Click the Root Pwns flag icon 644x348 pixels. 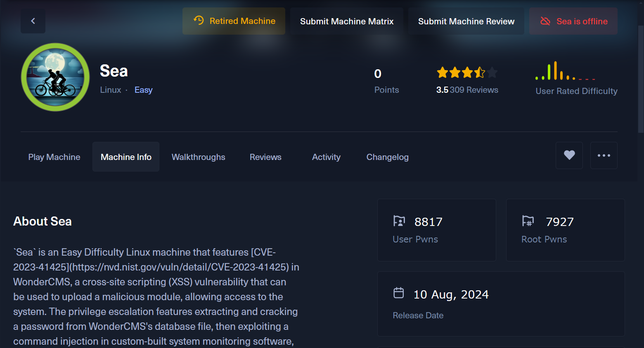click(528, 221)
